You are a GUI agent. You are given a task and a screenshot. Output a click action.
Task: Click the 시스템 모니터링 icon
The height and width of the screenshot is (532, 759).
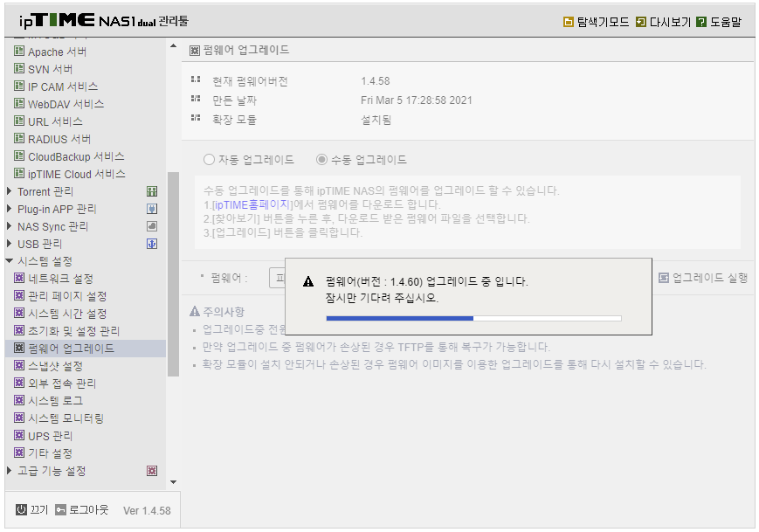coord(19,418)
